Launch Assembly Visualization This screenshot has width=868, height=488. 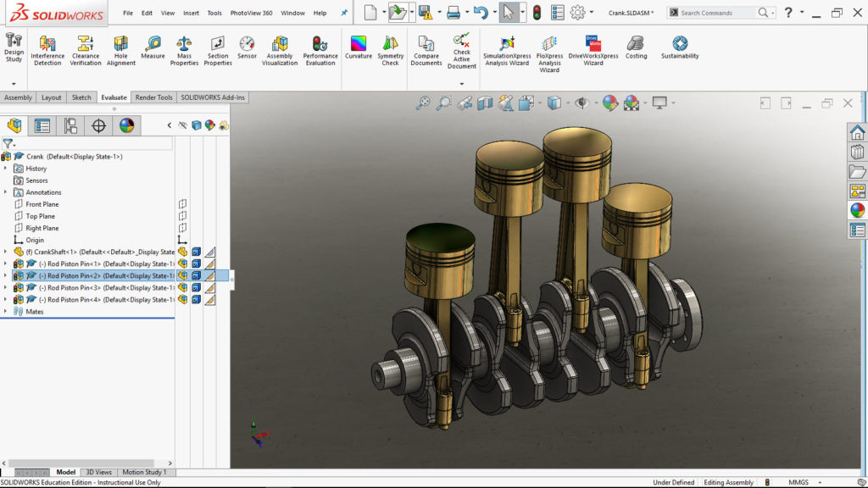(280, 49)
